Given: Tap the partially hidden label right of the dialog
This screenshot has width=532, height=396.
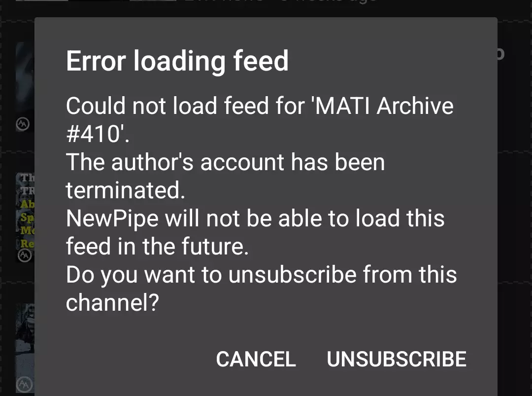Looking at the screenshot, I should 501,54.
